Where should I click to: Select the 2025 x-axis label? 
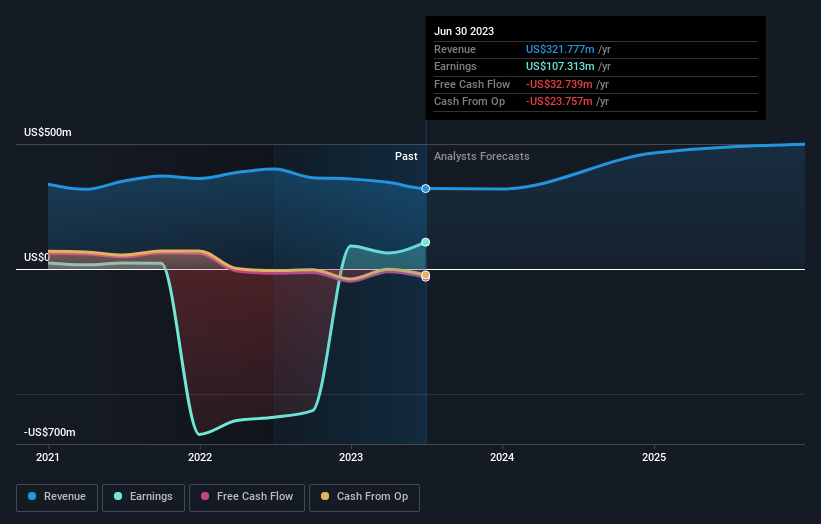654,458
